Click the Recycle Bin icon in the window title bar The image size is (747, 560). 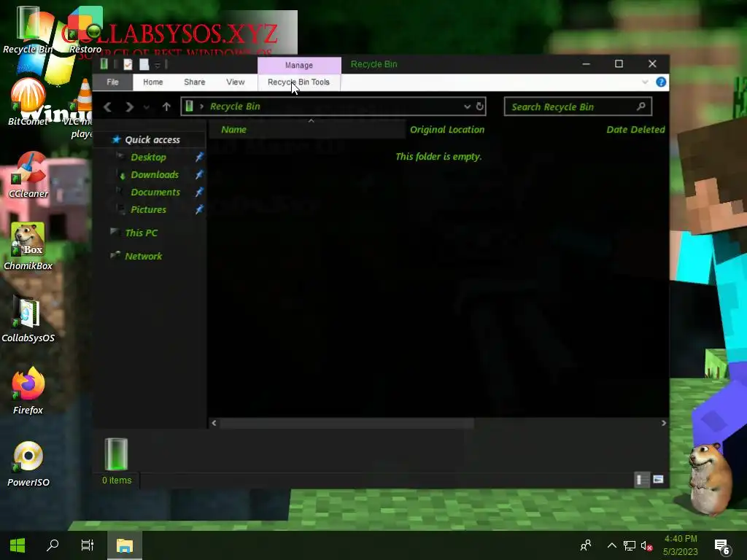pos(104,64)
